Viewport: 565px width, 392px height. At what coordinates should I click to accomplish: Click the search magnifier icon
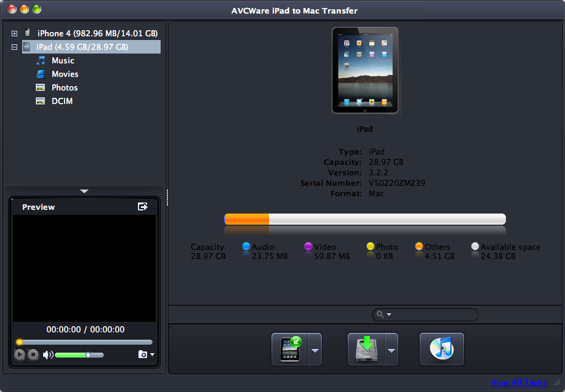380,314
